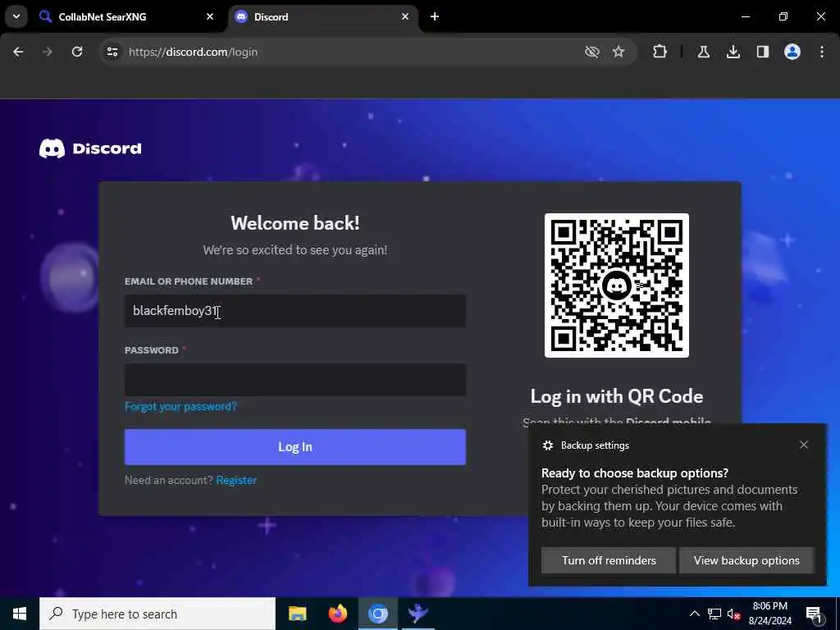Close the CollabNet SearXNG tab
840x630 pixels.
[210, 16]
